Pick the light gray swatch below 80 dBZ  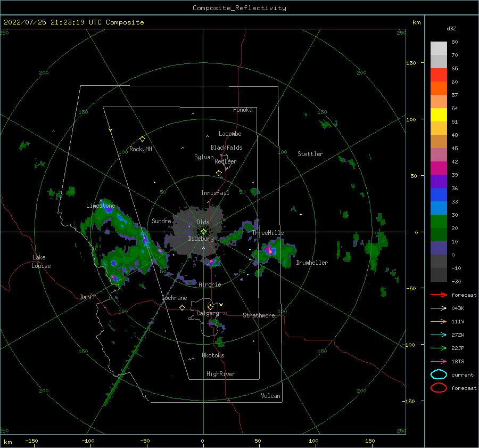click(439, 48)
